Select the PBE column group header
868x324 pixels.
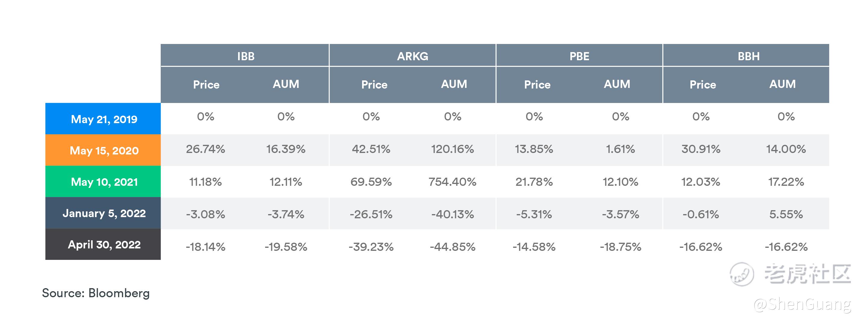click(x=579, y=56)
